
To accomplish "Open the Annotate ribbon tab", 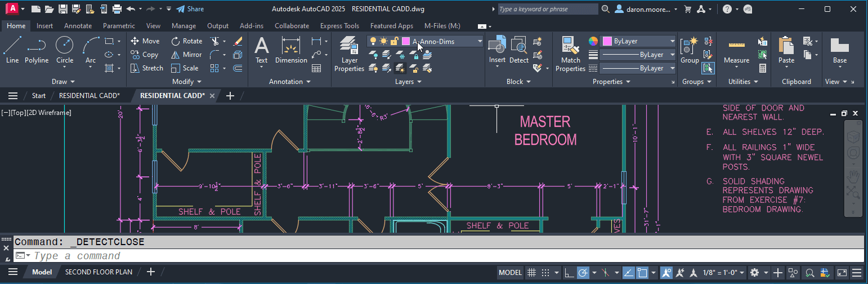I will tap(78, 26).
